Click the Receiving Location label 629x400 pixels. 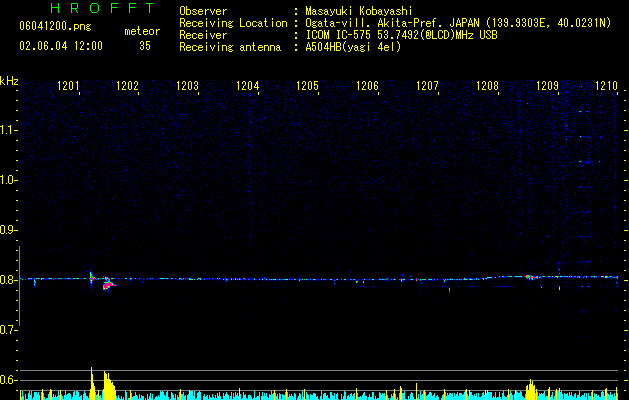pyautogui.click(x=233, y=23)
